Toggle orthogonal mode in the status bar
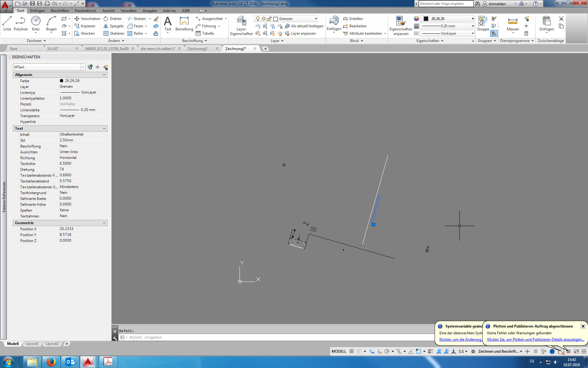 pyautogui.click(x=380, y=351)
